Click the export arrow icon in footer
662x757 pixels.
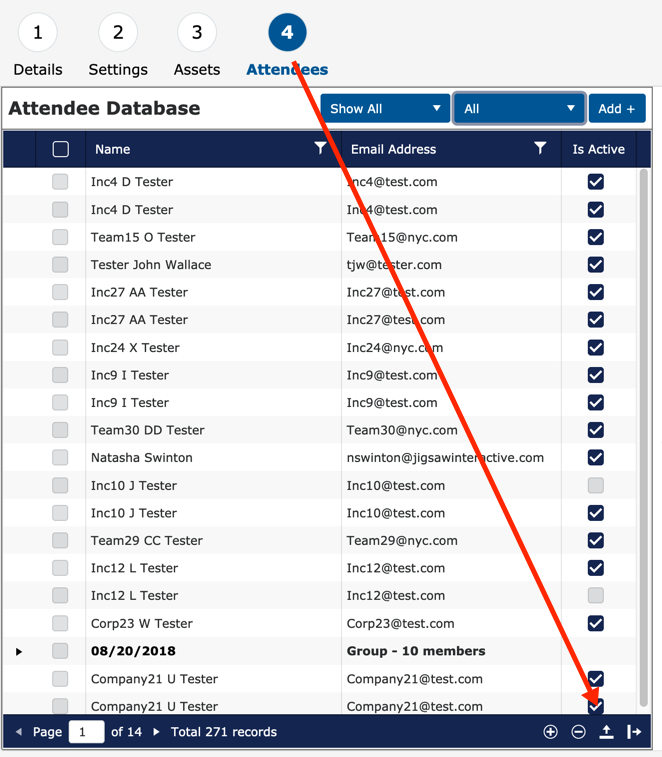tap(634, 732)
